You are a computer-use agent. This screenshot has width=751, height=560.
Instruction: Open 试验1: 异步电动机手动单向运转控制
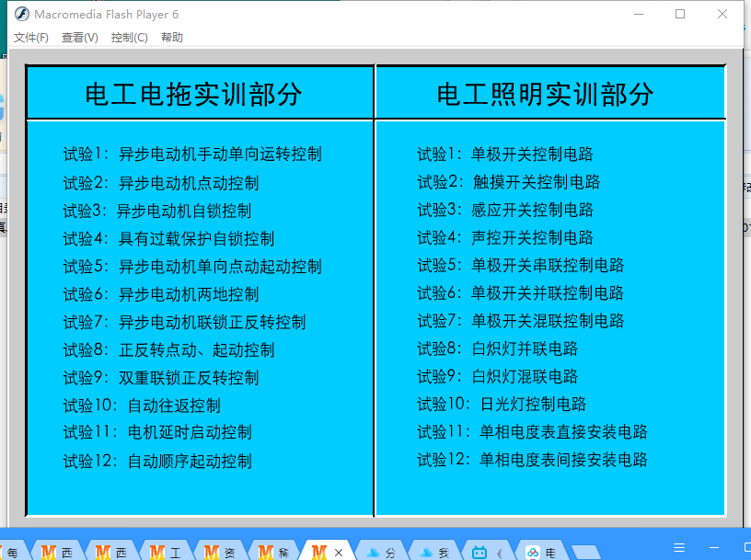(x=192, y=154)
